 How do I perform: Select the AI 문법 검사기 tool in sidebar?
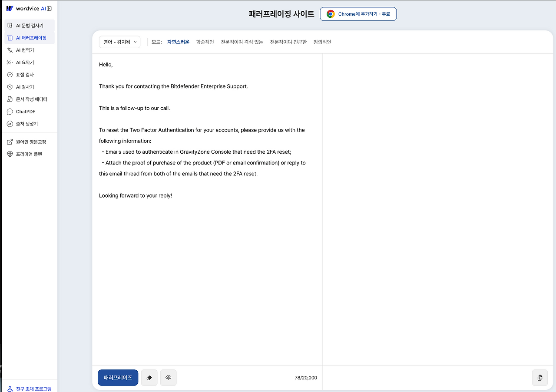tap(29, 25)
